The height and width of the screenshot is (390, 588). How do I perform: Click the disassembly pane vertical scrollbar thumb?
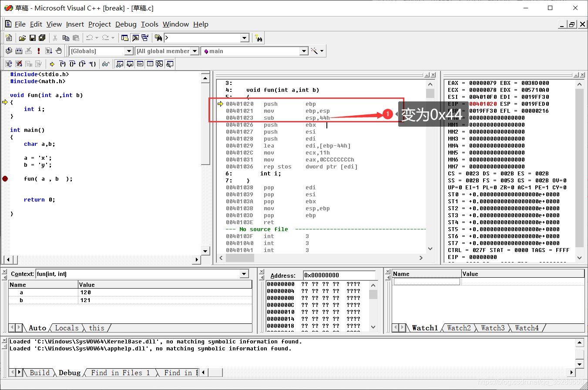pyautogui.click(x=430, y=93)
